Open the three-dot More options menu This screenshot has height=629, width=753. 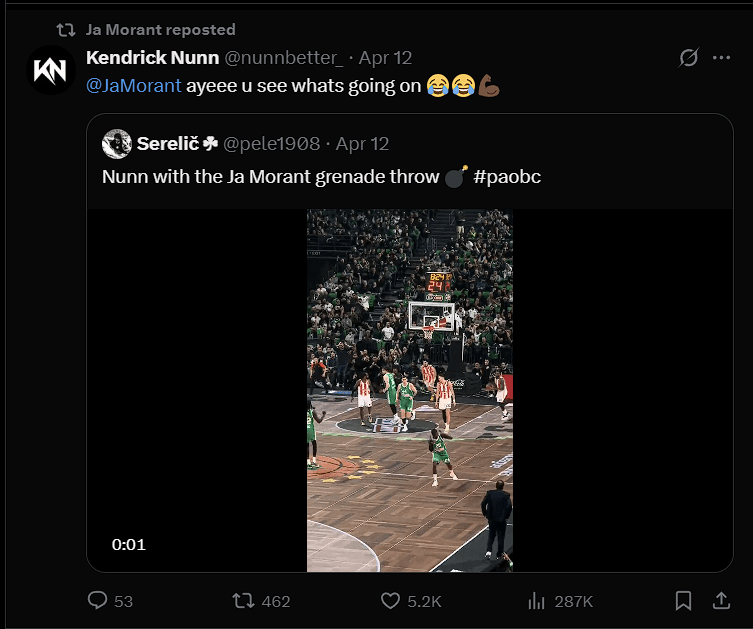721,58
